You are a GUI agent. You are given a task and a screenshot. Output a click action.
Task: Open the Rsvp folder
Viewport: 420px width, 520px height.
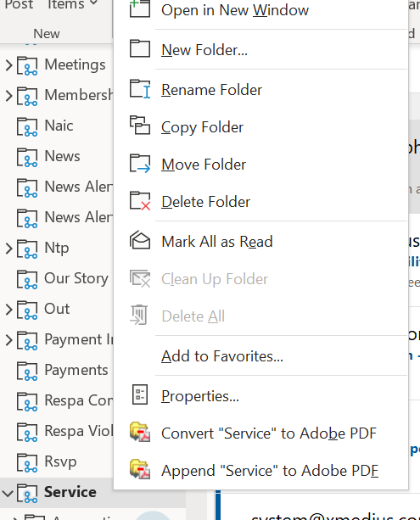60,462
